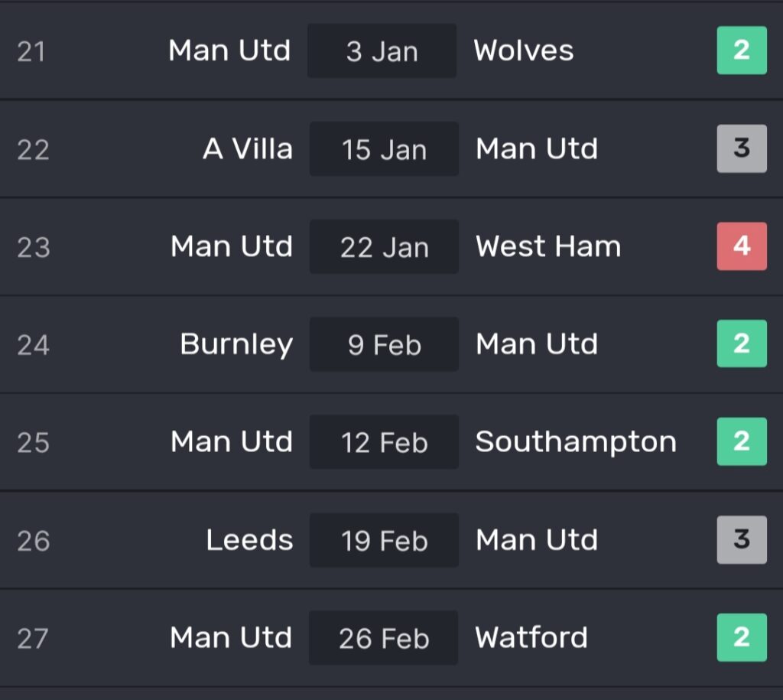Select the grey difficulty badge for Leeds fixture

(x=742, y=540)
